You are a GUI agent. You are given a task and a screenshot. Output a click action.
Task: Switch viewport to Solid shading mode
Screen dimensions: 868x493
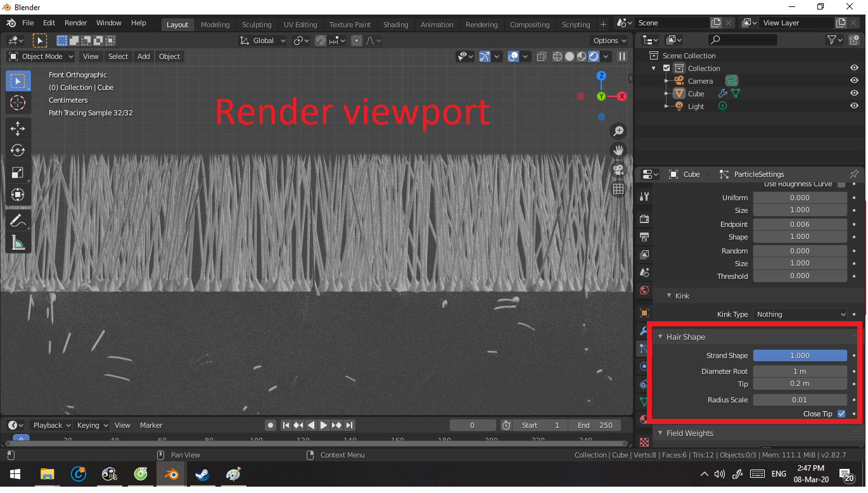pyautogui.click(x=568, y=56)
